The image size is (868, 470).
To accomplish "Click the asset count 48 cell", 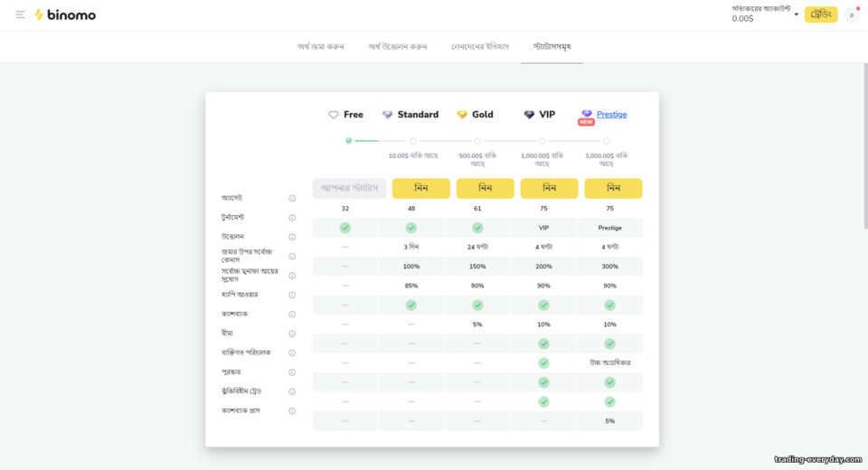I will (410, 209).
